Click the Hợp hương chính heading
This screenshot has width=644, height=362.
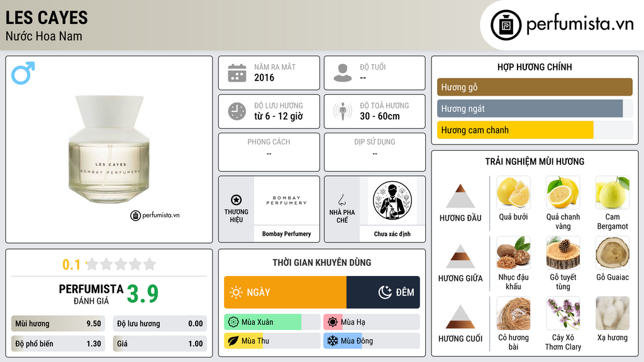(x=535, y=67)
